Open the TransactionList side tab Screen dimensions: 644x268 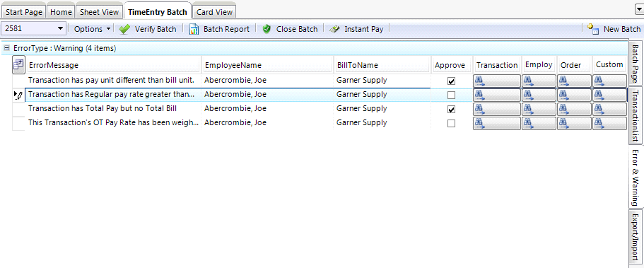tap(636, 116)
